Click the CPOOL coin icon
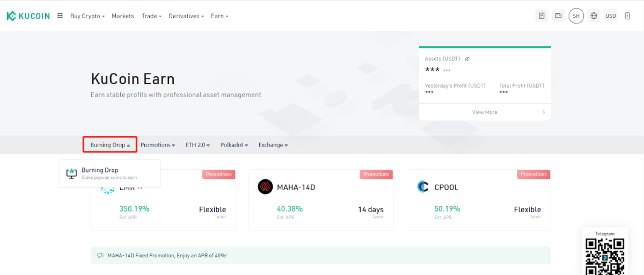 (x=423, y=187)
